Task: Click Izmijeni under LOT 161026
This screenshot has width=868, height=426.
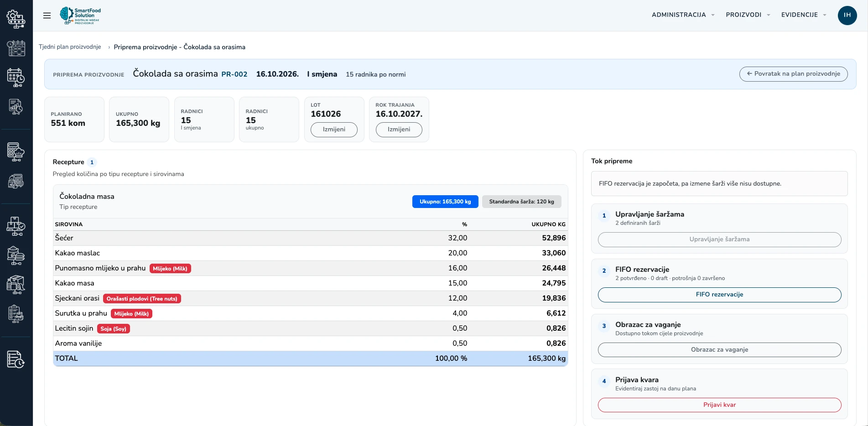Action: [334, 130]
